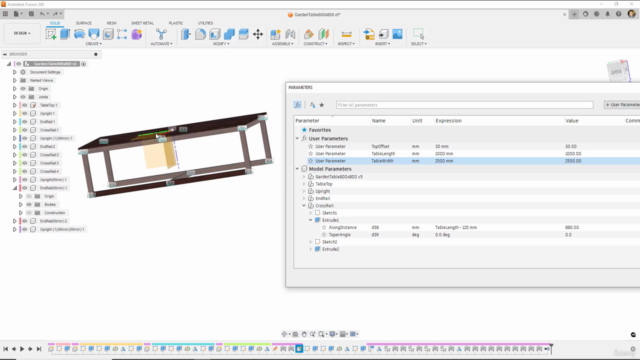Toggle visibility eye of CrossRail:1
The width and height of the screenshot is (640, 360).
tap(24, 130)
